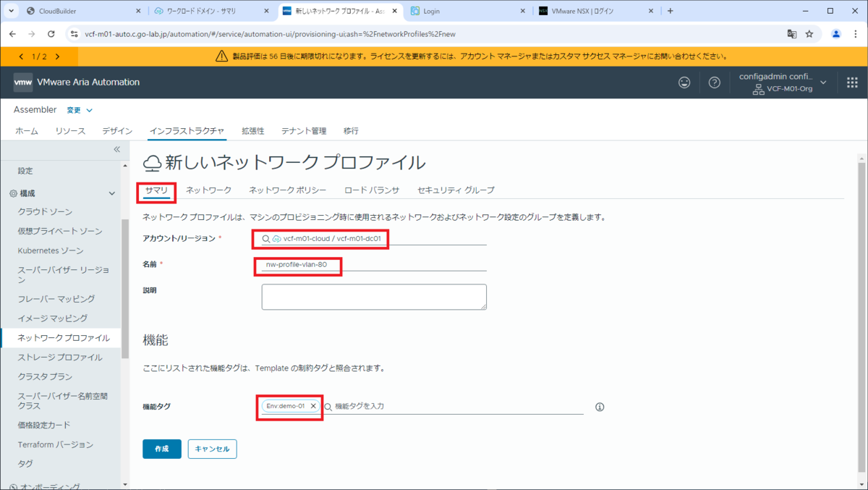Switch to the ワークロード ドメイン browser tab
The height and width of the screenshot is (490, 868).
pos(210,11)
